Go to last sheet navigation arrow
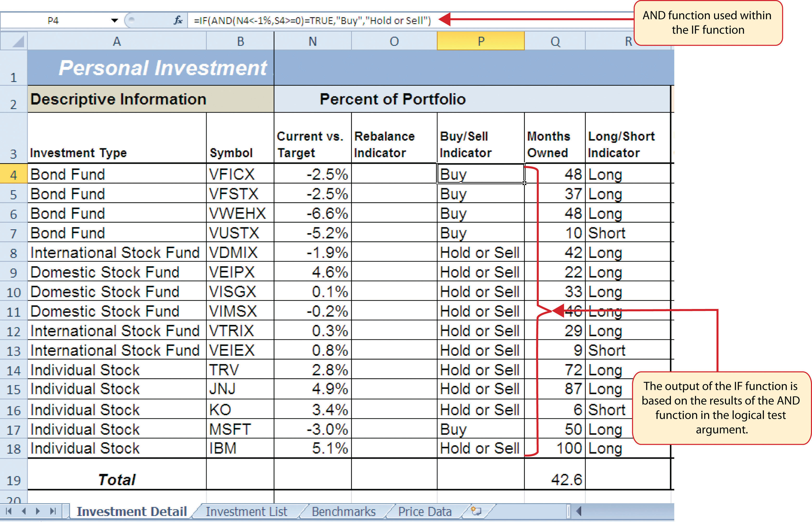The width and height of the screenshot is (812, 522). (53, 511)
